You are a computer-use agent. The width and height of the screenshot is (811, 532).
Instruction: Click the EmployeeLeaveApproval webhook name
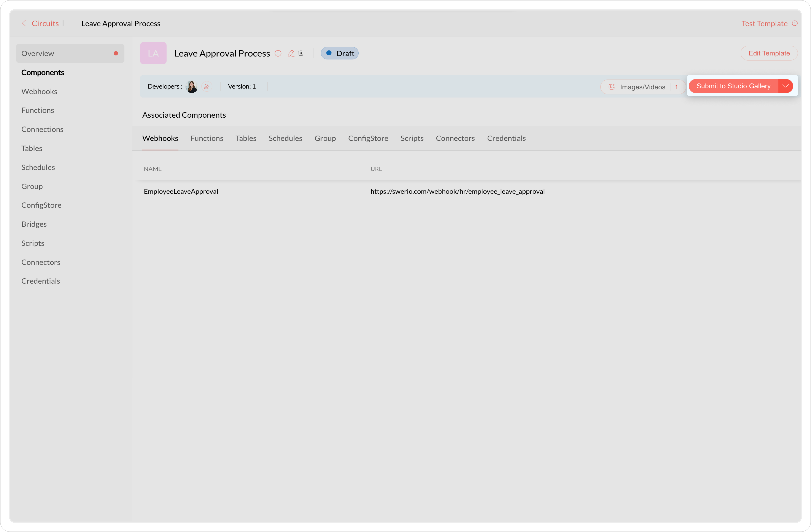click(x=181, y=191)
